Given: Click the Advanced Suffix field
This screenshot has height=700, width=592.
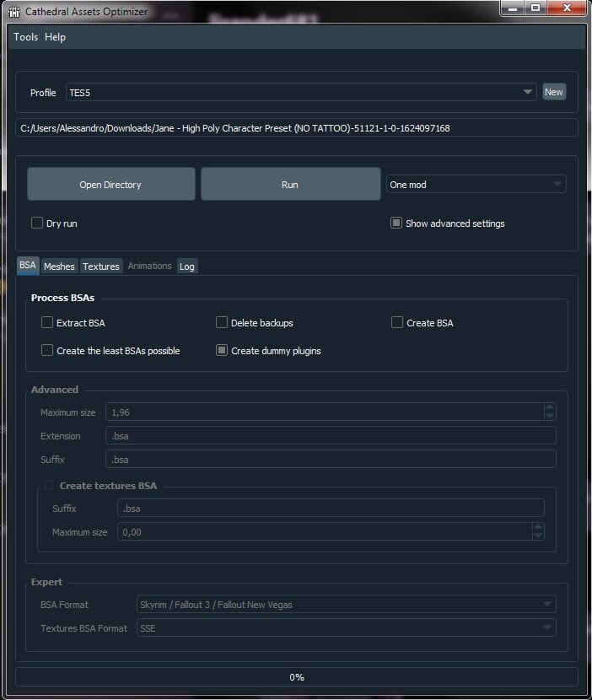Looking at the screenshot, I should [331, 459].
